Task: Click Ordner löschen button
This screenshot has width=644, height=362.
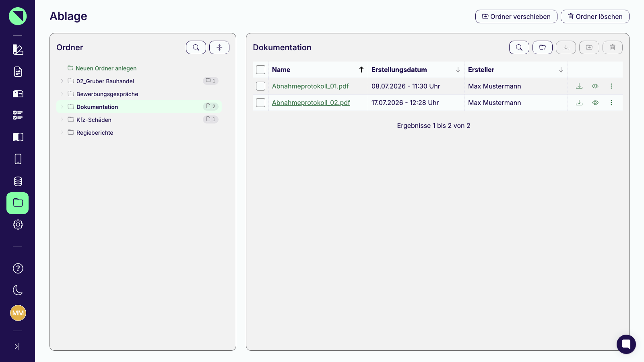Action: pyautogui.click(x=595, y=16)
